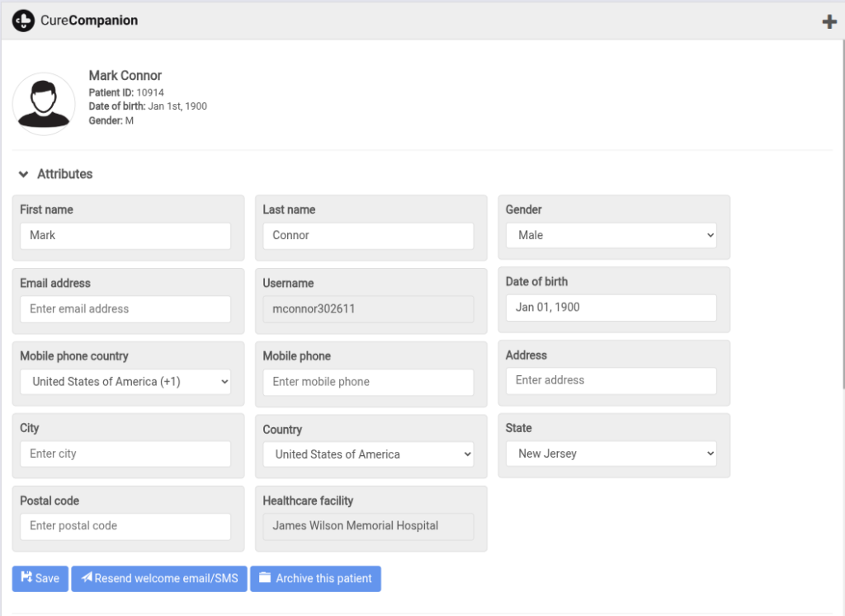Focus the Email address input
The width and height of the screenshot is (845, 616).
[125, 309]
